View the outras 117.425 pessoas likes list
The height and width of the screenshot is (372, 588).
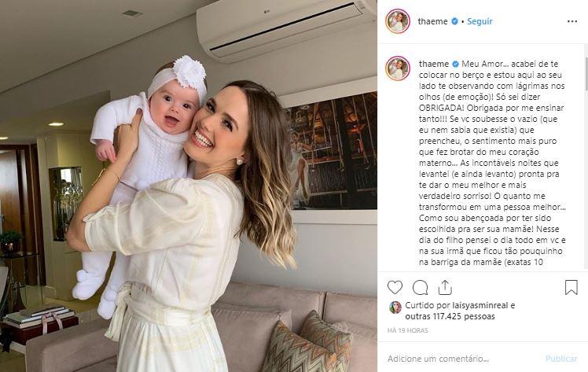(x=450, y=316)
